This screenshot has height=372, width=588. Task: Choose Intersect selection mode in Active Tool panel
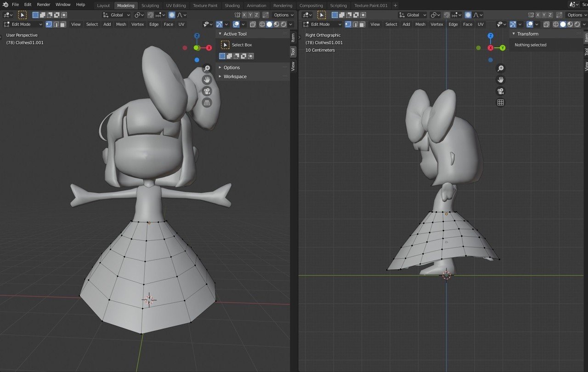coord(250,56)
